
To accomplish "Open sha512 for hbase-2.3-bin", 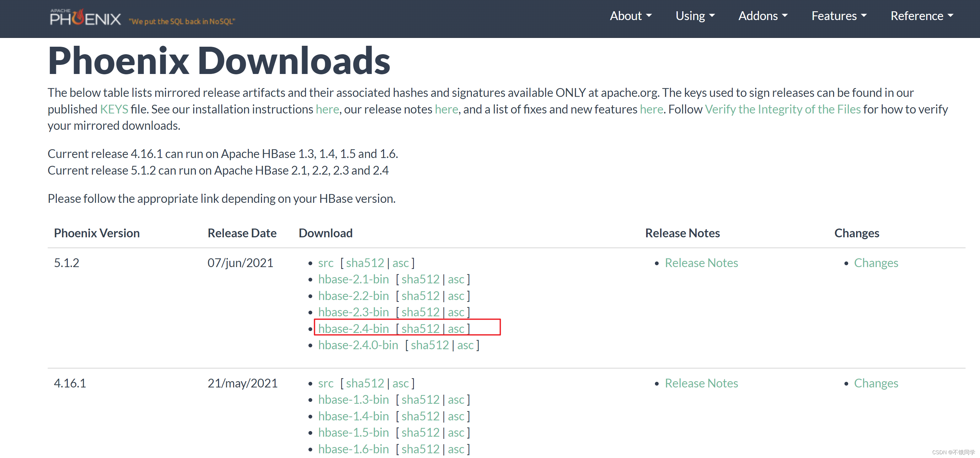I will (420, 312).
